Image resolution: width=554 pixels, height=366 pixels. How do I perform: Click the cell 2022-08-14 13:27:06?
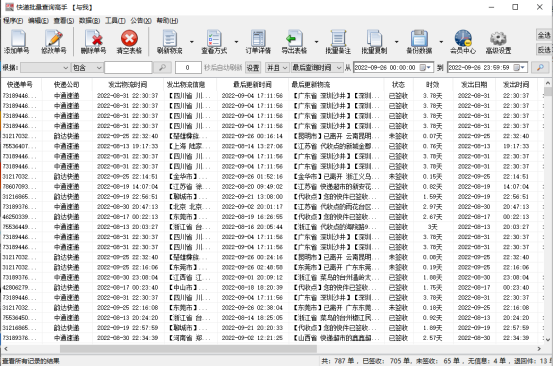point(252,146)
